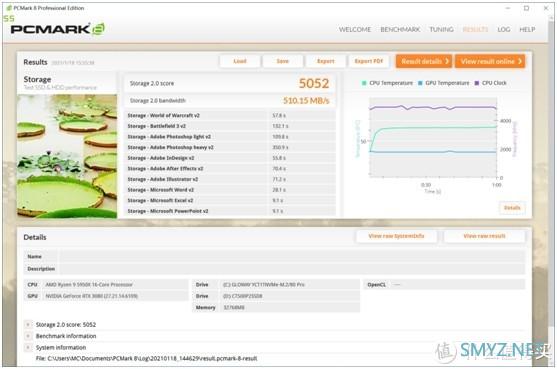Click the PCMark 8 logo

pyautogui.click(x=58, y=29)
